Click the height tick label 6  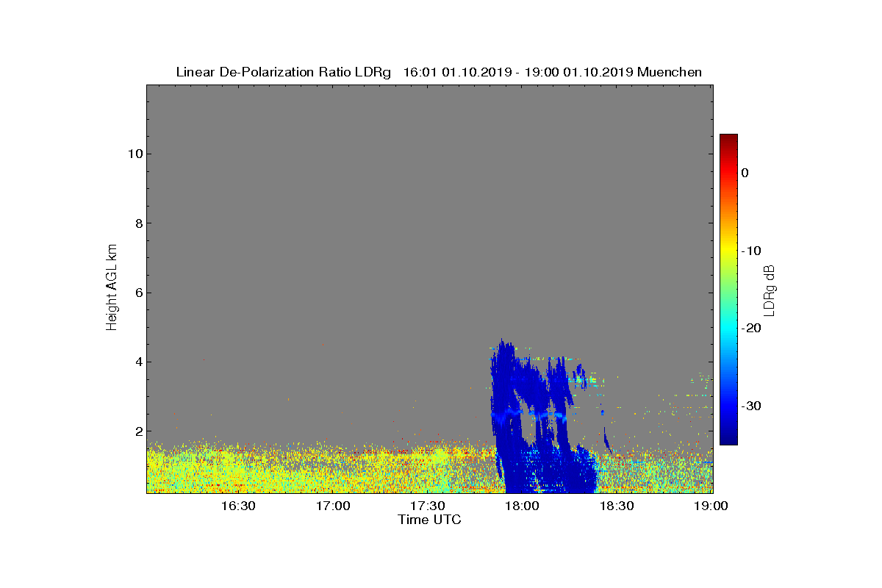pyautogui.click(x=137, y=293)
